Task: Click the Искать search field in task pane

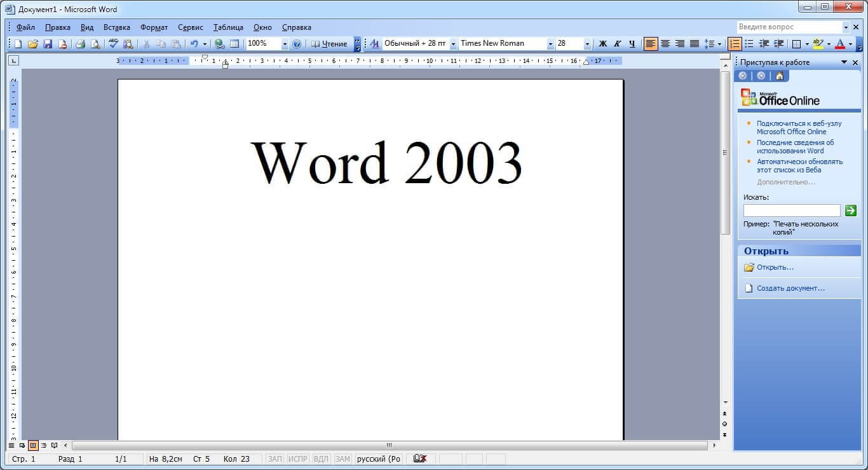Action: (x=792, y=211)
